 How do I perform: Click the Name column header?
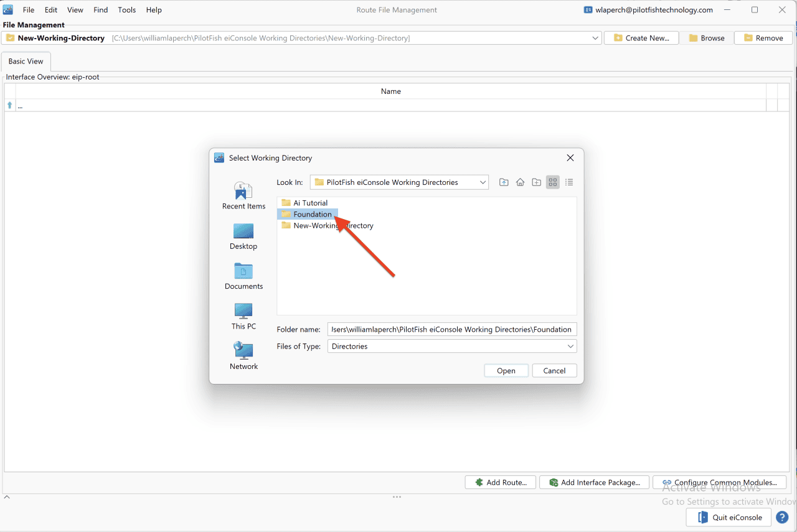click(x=391, y=91)
